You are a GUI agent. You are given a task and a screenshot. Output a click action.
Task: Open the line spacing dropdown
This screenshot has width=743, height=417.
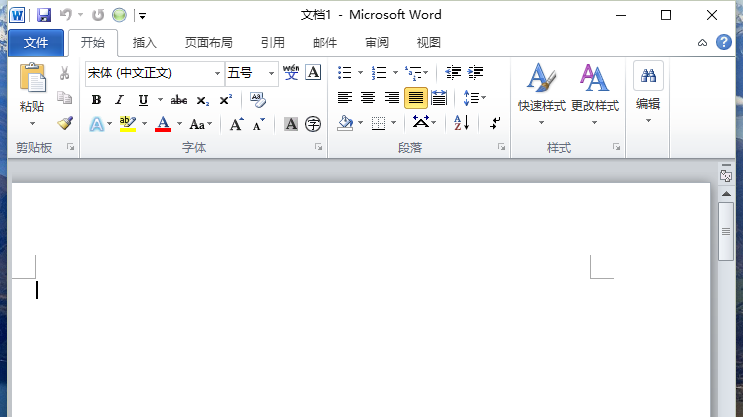pyautogui.click(x=475, y=98)
